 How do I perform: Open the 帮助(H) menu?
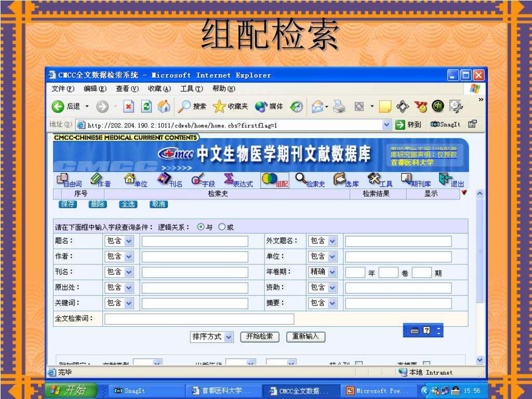pyautogui.click(x=223, y=89)
